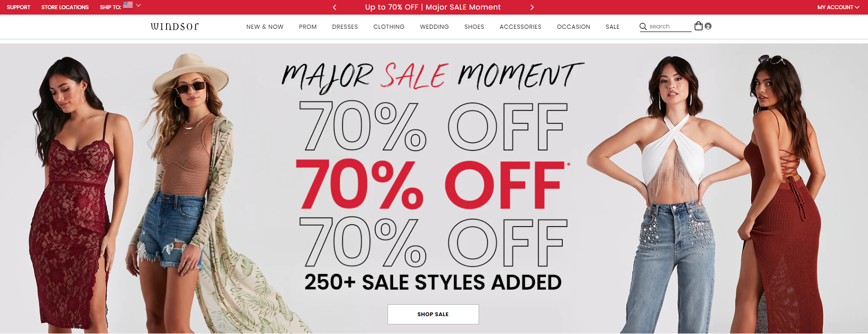Open the Store Locations link

point(65,7)
